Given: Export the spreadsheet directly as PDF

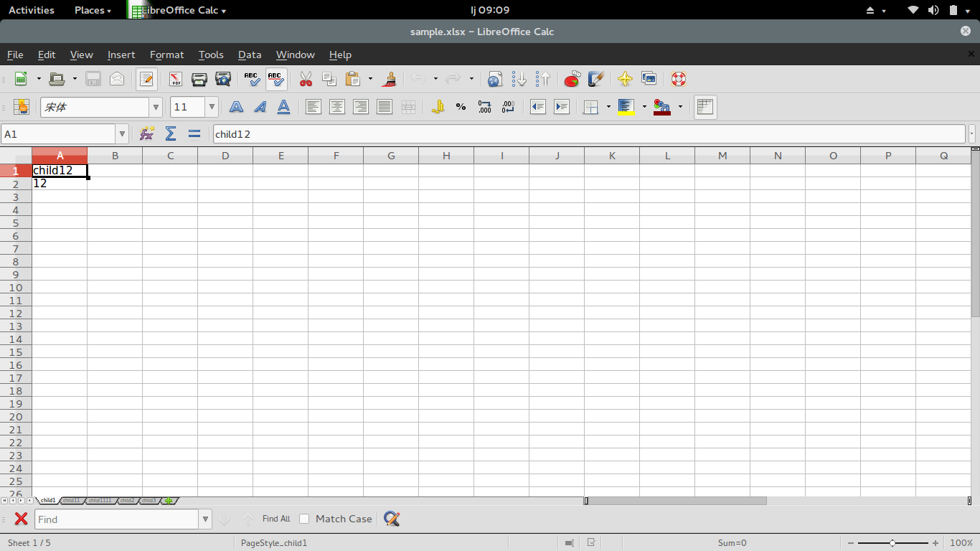Looking at the screenshot, I should click(x=174, y=79).
